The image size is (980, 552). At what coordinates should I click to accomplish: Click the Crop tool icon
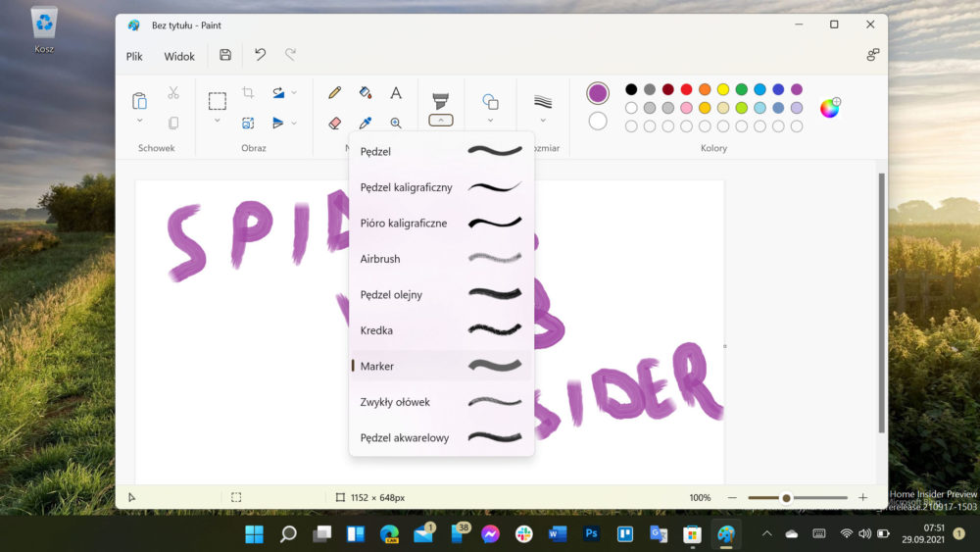(248, 93)
